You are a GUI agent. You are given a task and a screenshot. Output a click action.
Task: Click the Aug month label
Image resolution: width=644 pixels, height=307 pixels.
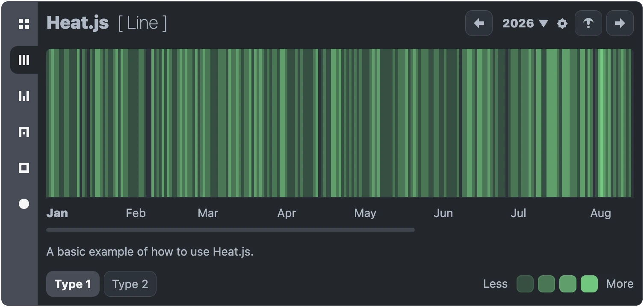pyautogui.click(x=600, y=213)
